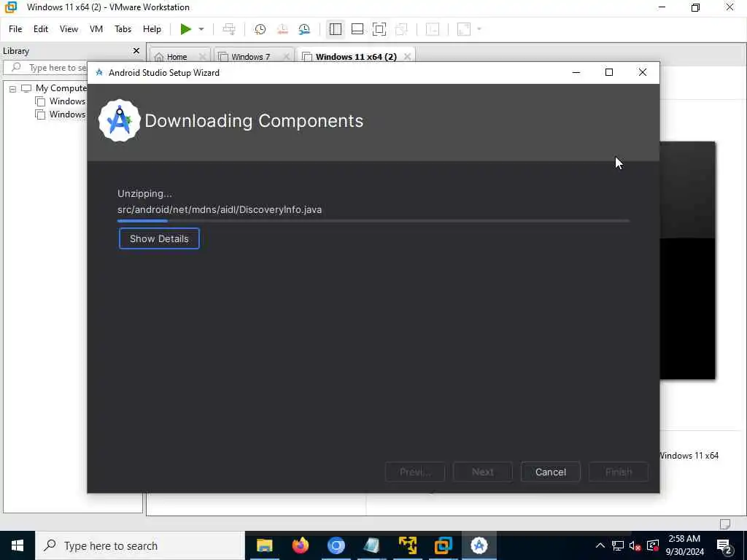This screenshot has width=747, height=560.
Task: Maximize the Android Studio Setup Wizard
Action: point(609,72)
